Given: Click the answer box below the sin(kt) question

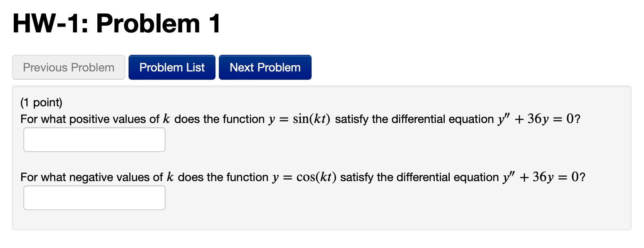Looking at the screenshot, I should click(94, 139).
